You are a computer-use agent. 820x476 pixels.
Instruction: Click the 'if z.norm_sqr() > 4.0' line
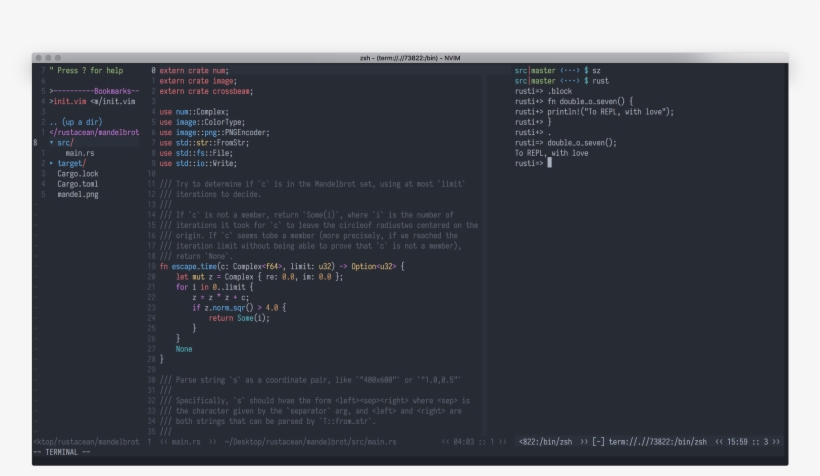point(239,308)
